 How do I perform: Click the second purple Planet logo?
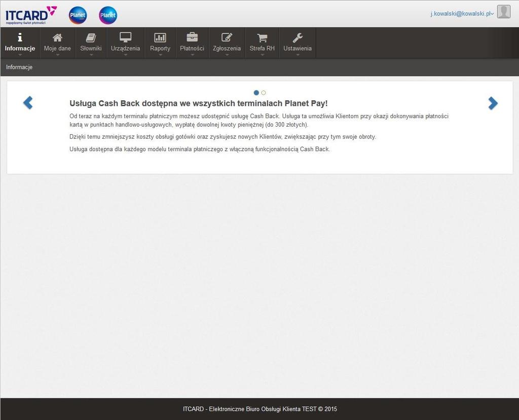click(108, 15)
